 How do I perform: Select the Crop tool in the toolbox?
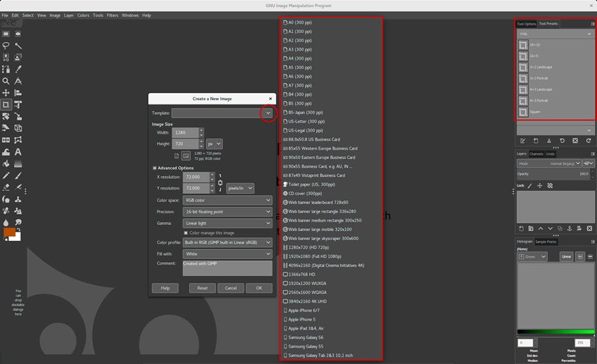pos(6,104)
